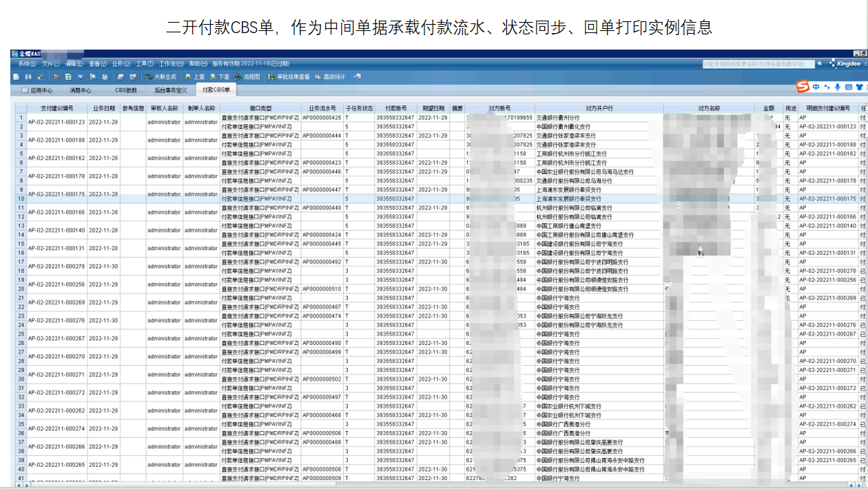Click the printer toolbar icon
This screenshot has width=868, height=489.
point(121,76)
